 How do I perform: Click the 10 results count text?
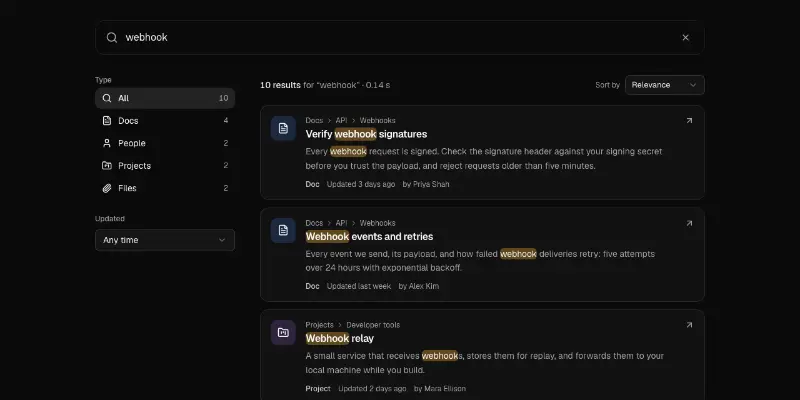pos(280,85)
